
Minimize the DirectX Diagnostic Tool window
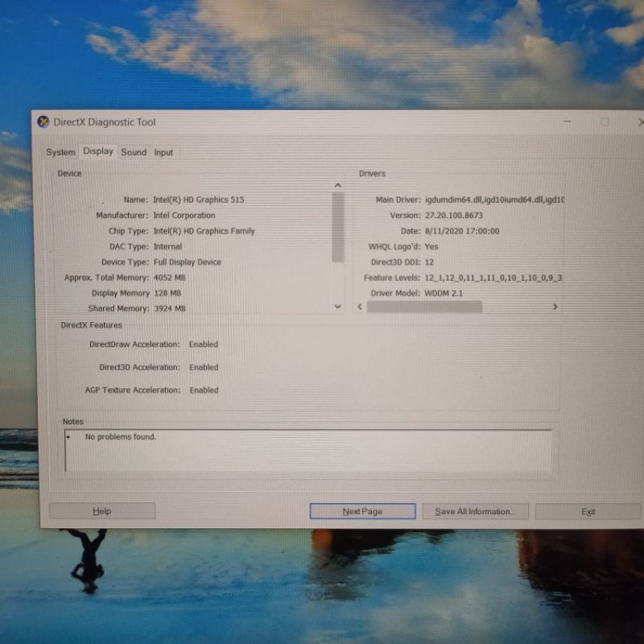tap(568, 122)
